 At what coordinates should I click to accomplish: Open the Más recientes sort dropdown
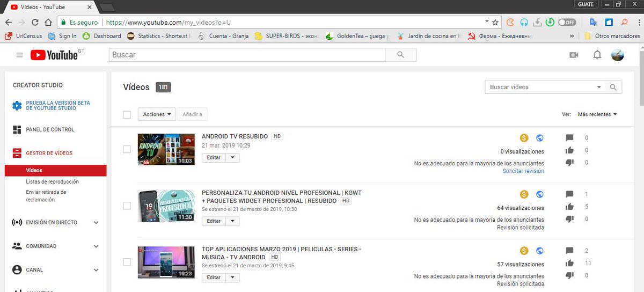[x=597, y=114]
